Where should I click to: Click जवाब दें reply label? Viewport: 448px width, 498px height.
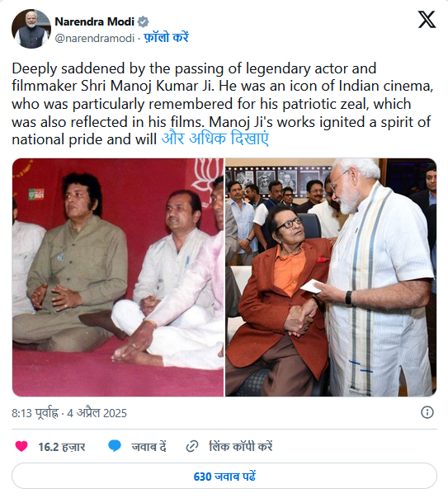[149, 447]
